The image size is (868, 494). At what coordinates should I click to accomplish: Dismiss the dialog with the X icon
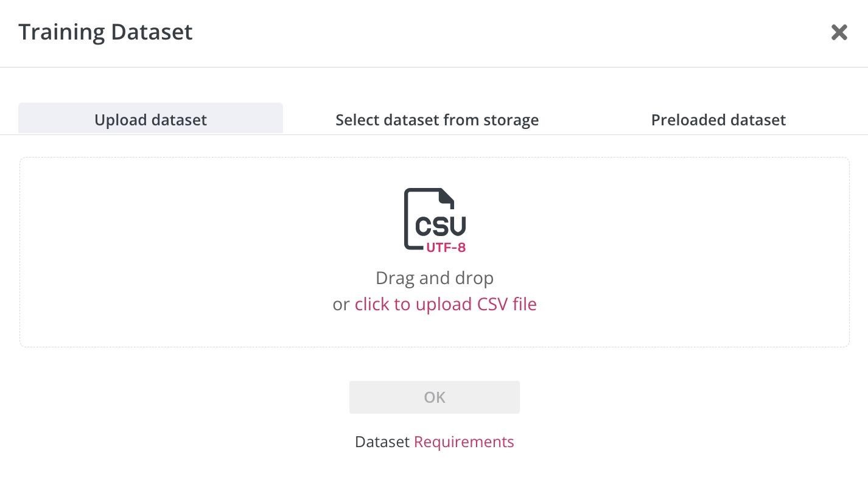pos(839,32)
